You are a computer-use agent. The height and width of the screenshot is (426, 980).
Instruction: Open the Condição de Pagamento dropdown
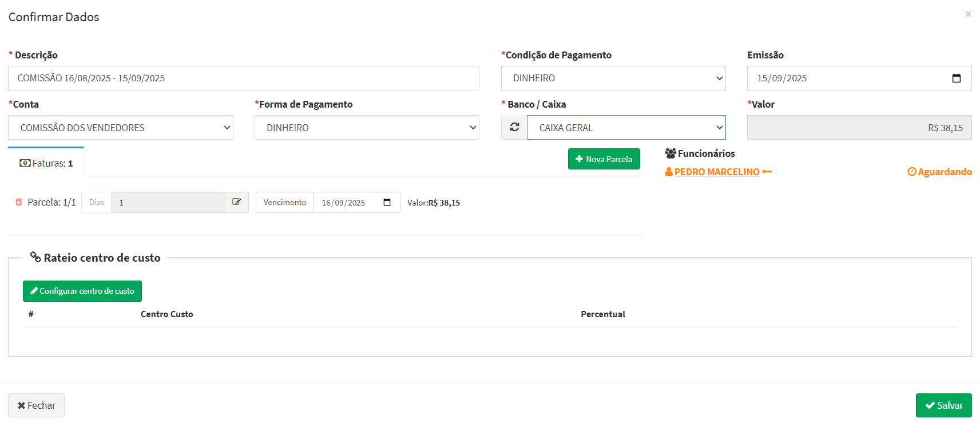click(x=613, y=78)
